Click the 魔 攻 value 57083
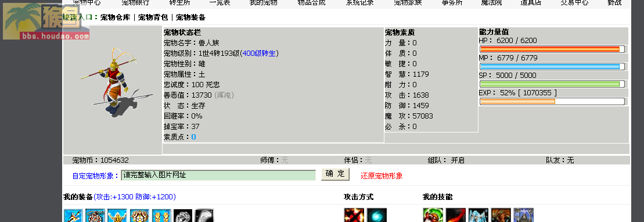The image size is (644, 222). [x=423, y=116]
